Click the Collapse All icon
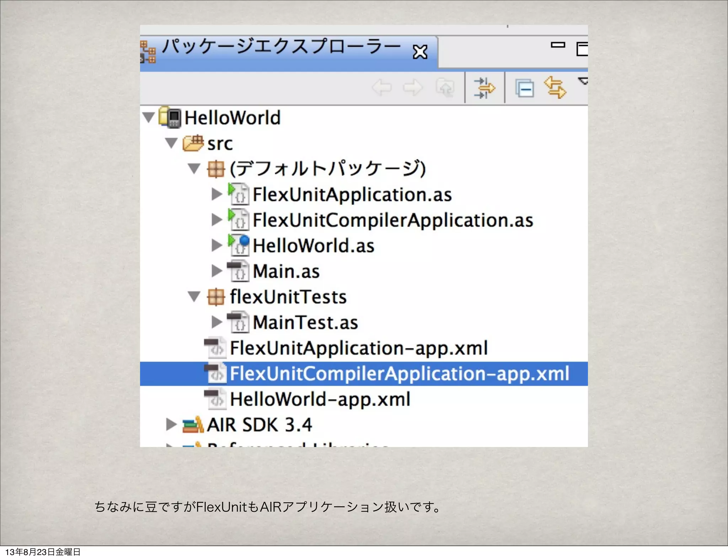Screen dimensions: 728x560 [525, 88]
